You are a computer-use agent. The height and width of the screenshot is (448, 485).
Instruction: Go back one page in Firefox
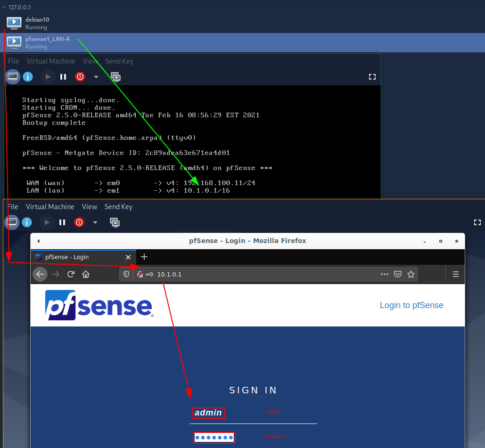tap(40, 274)
